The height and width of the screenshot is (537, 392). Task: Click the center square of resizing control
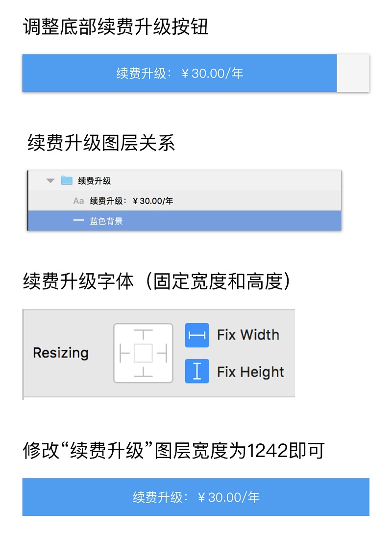pyautogui.click(x=143, y=353)
